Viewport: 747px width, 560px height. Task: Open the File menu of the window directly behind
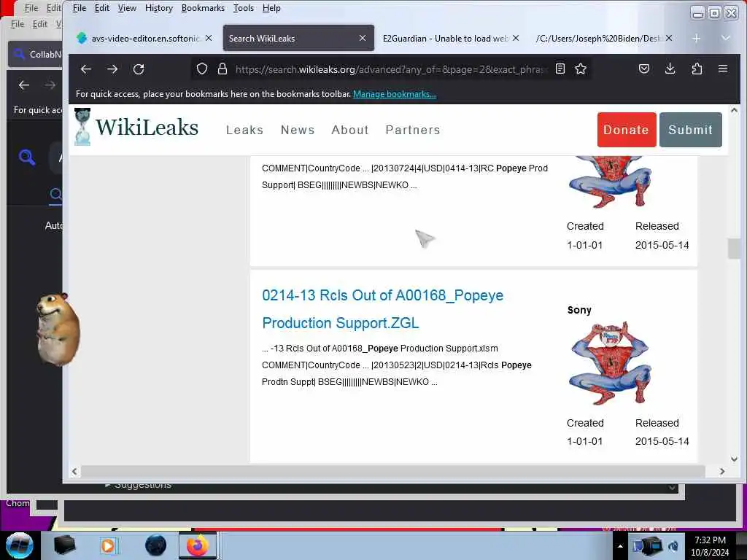[18, 24]
